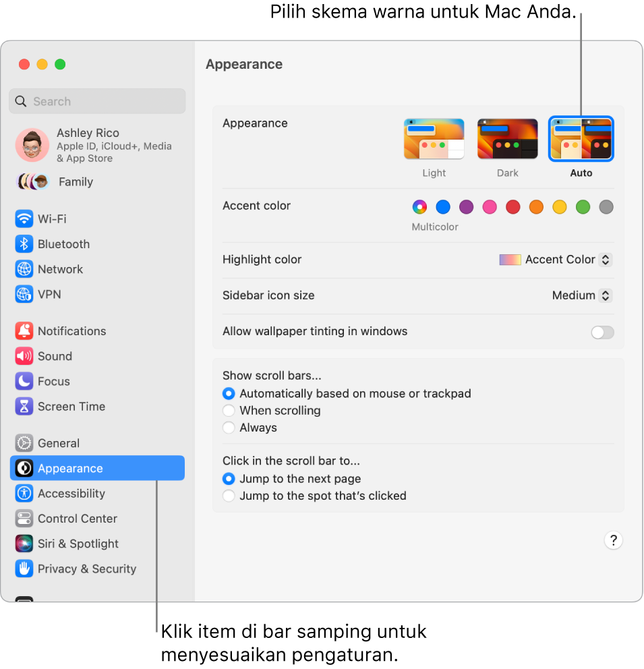Choose the green accent color
Screen dimensions: 644x669
[583, 207]
